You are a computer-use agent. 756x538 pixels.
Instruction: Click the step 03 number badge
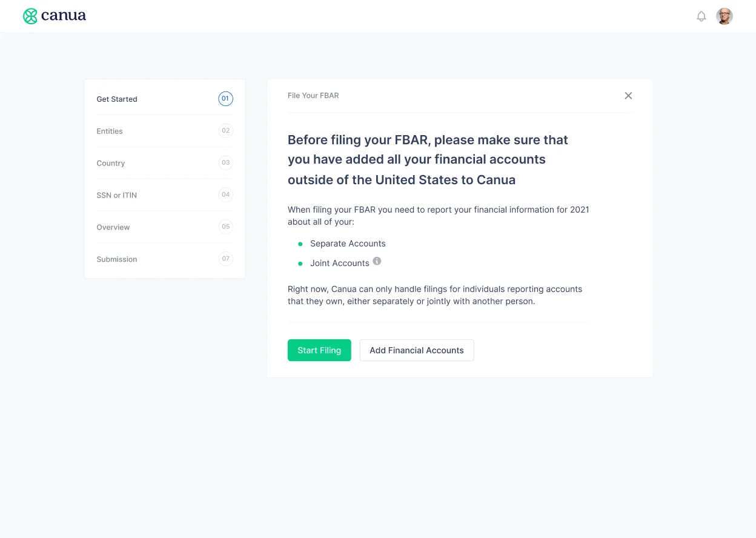[x=225, y=162]
